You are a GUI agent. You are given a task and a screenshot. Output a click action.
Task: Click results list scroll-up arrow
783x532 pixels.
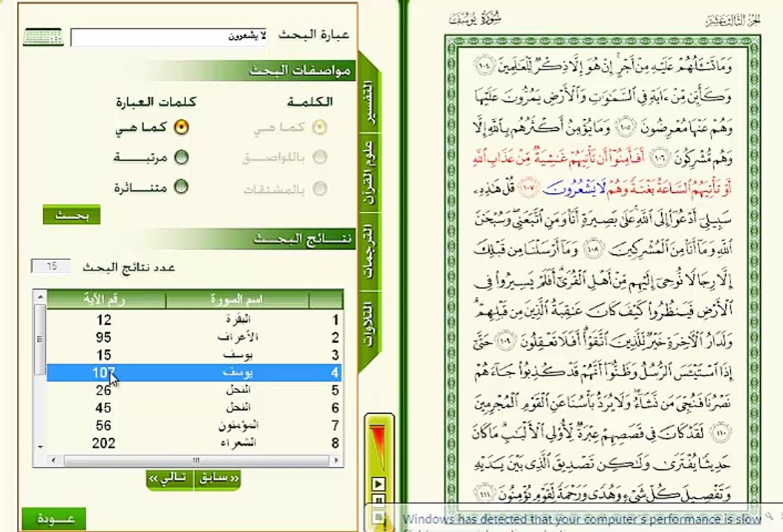[40, 297]
